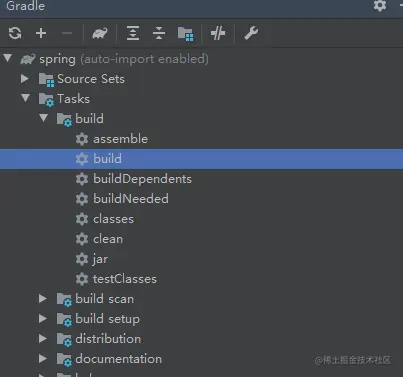Collapse the Tasks node arrow

point(26,98)
